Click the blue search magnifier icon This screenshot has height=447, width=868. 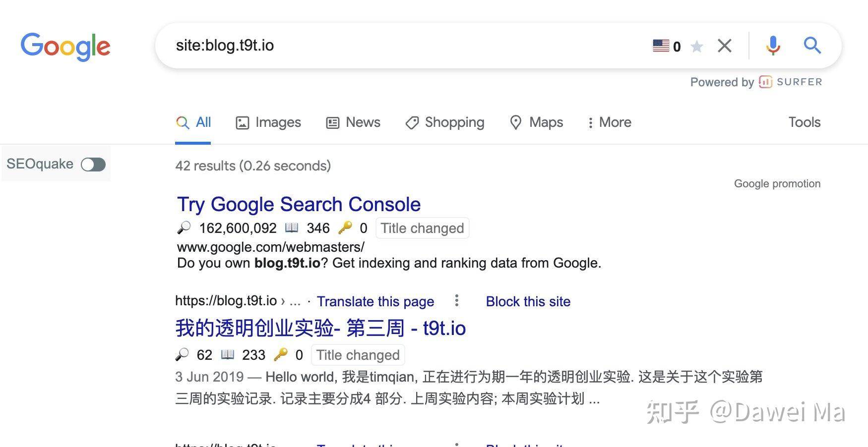pos(812,46)
